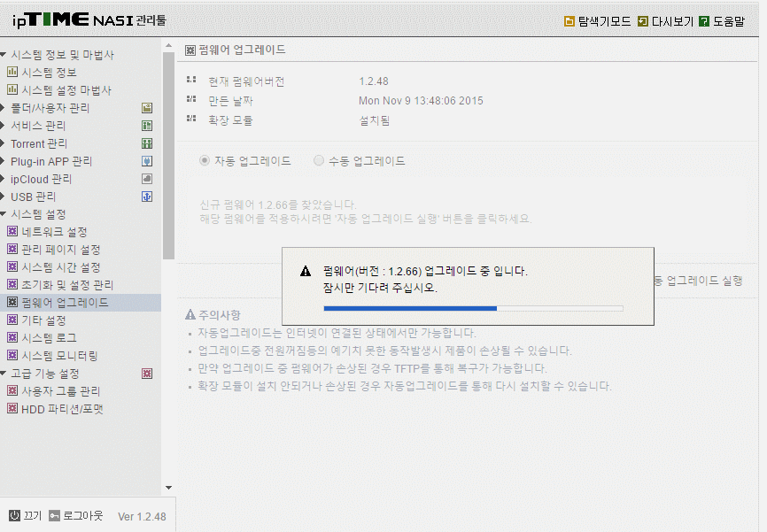Click the sidebar scroll up arrow
Viewport: 767px width, 532px height.
[x=169, y=45]
